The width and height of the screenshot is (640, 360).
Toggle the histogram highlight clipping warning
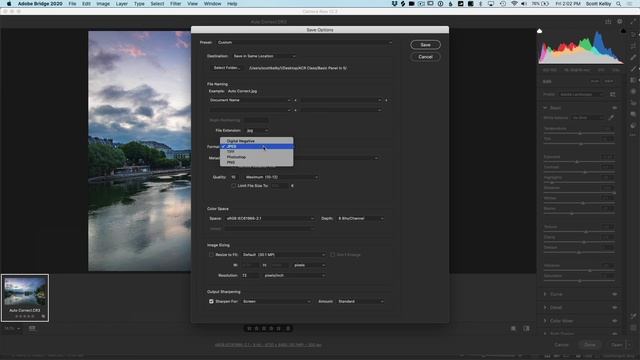623,31
